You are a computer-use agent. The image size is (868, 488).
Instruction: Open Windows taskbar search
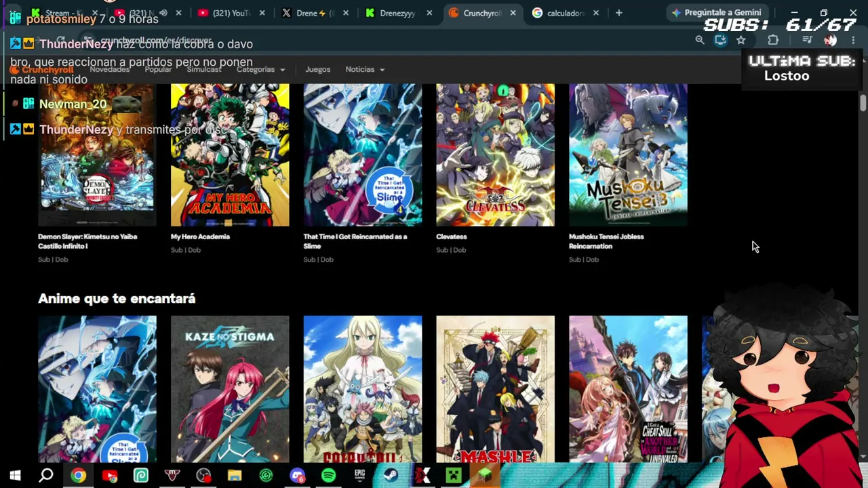click(x=46, y=476)
